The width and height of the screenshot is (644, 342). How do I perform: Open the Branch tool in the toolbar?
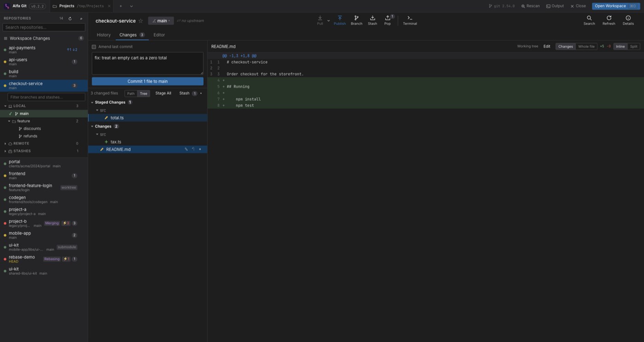pyautogui.click(x=356, y=20)
